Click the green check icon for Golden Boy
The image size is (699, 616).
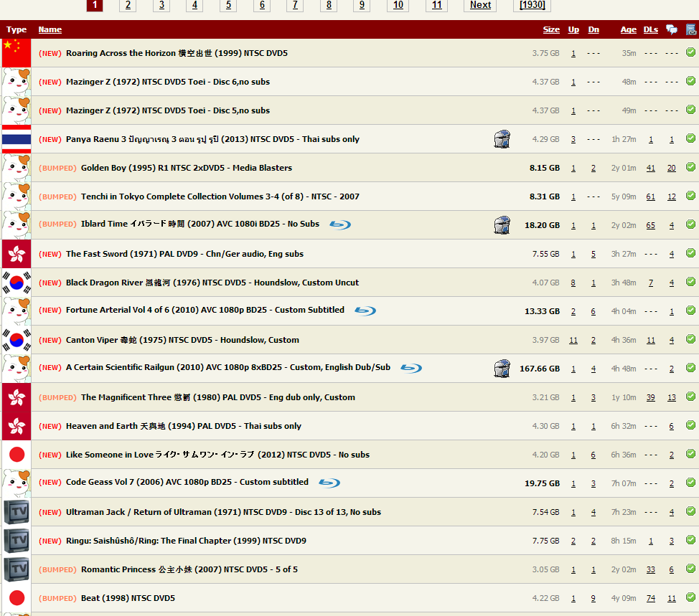click(x=690, y=166)
